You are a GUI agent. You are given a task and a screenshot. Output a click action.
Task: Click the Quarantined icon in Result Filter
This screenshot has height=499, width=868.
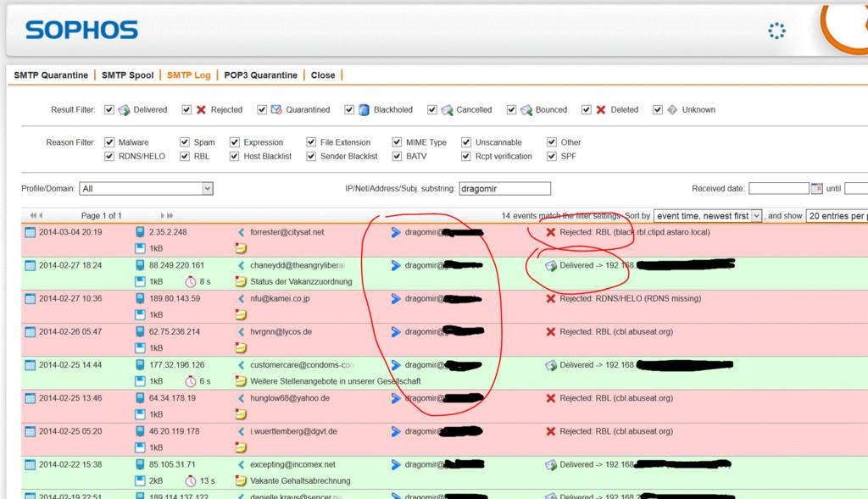276,109
